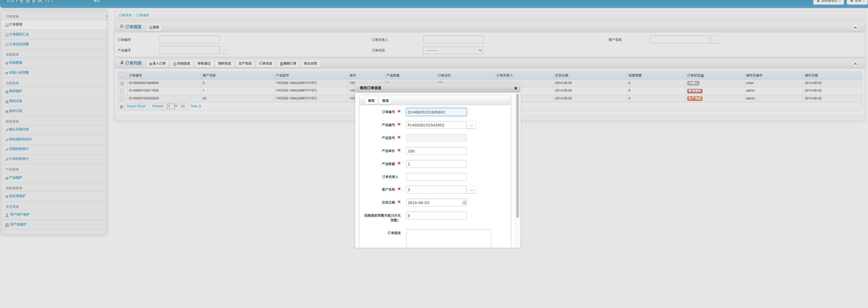Click the ... picker next to search 产品编号
Screen dimensions: 868x308
tap(224, 51)
